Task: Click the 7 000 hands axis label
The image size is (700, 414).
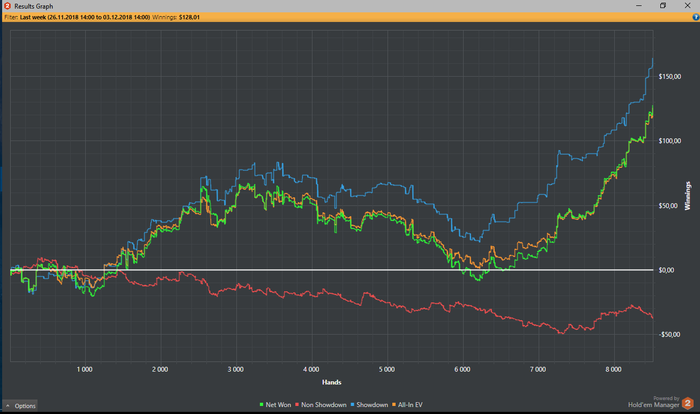Action: [538, 369]
